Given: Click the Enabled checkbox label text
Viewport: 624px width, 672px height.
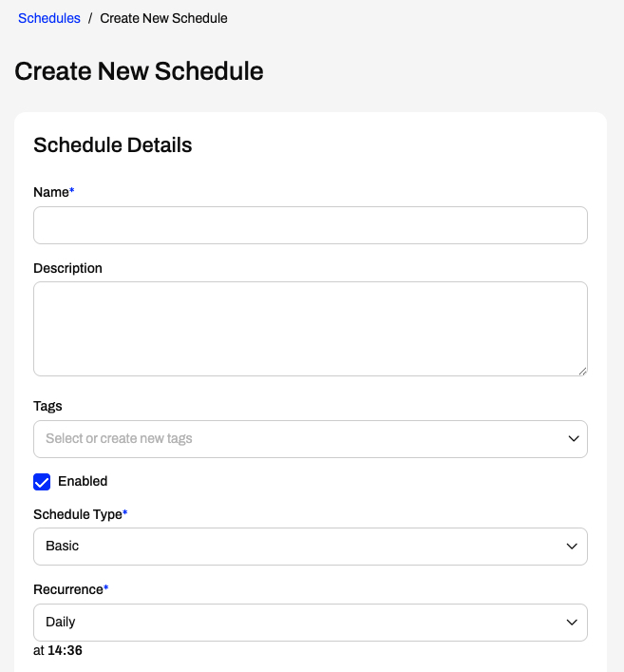Looking at the screenshot, I should 83,481.
